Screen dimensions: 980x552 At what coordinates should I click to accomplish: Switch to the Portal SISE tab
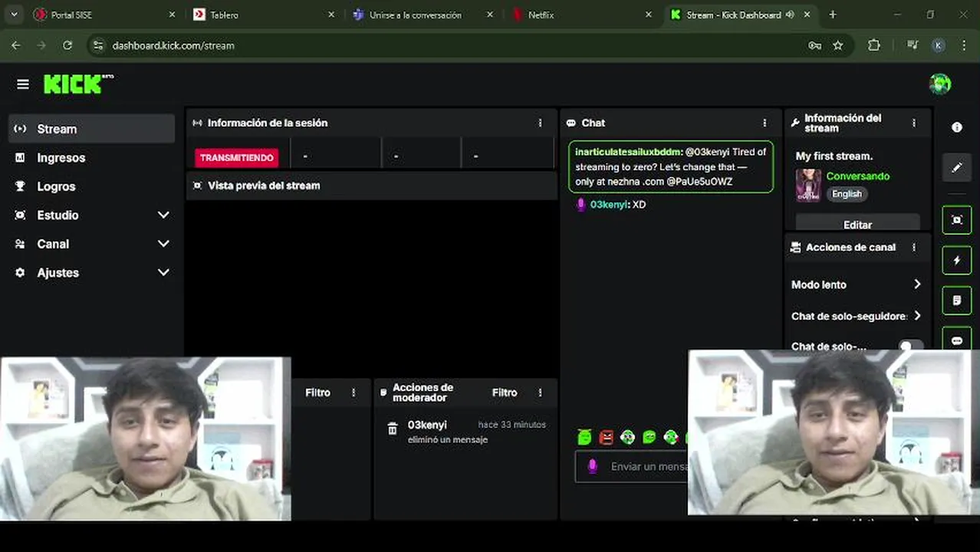(104, 15)
